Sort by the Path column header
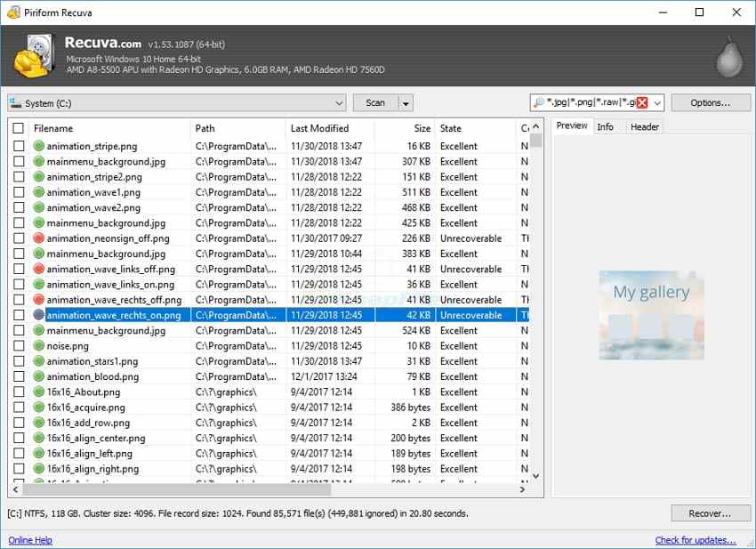Screen dimensions: 756x549 pos(238,128)
